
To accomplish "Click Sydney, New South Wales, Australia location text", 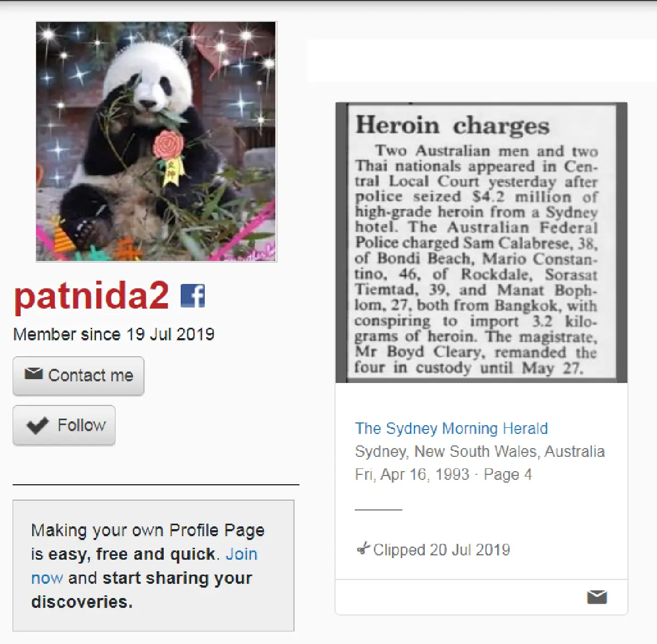I will (480, 451).
